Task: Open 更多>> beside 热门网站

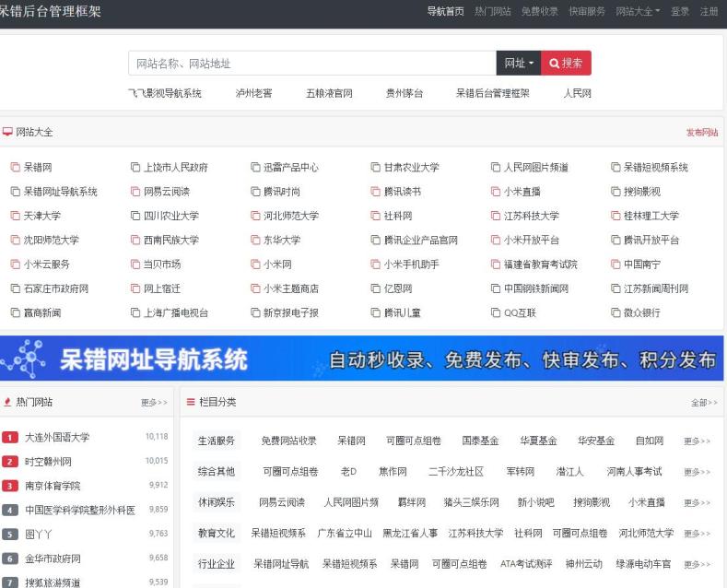Action: click(x=154, y=403)
